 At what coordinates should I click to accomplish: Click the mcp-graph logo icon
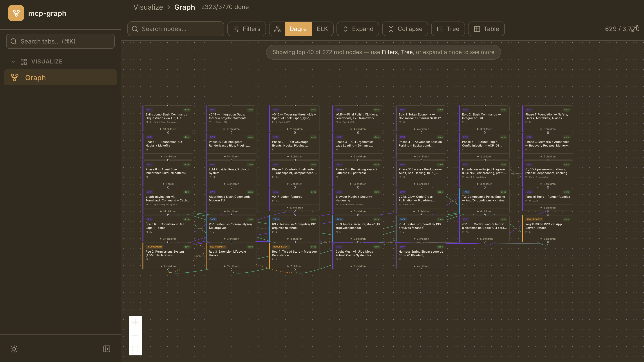pyautogui.click(x=16, y=13)
